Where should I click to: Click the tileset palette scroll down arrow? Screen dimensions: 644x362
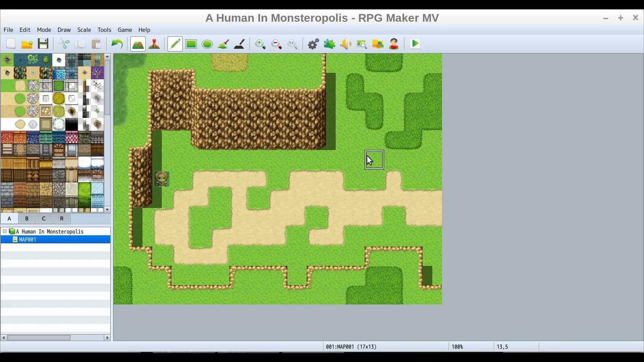tap(107, 209)
